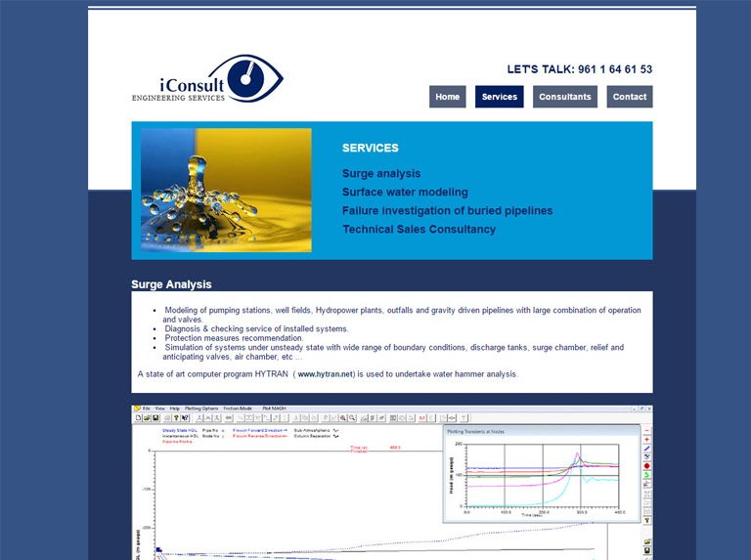Follow the www.hytran.net link

(325, 374)
